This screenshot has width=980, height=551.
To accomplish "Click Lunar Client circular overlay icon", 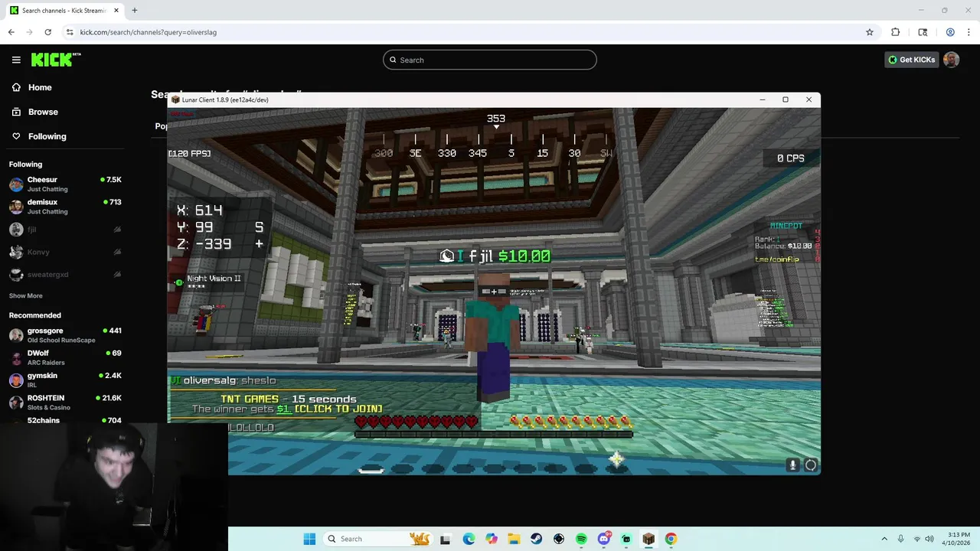I will pos(811,465).
